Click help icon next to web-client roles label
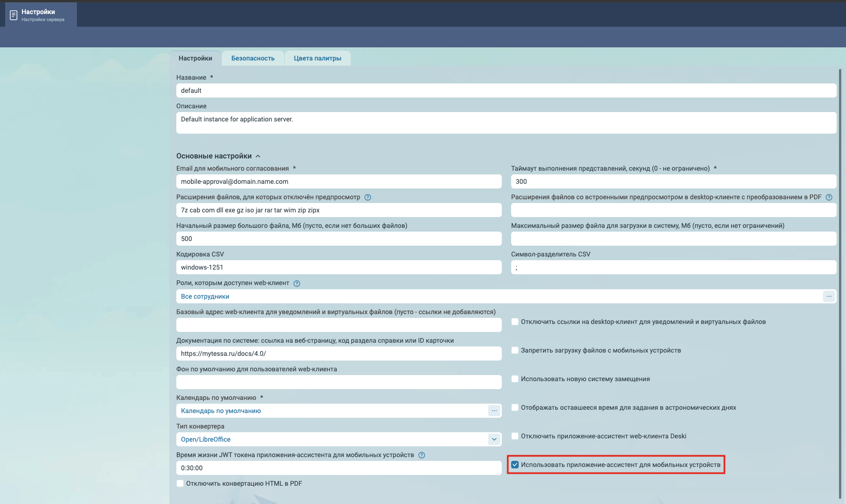846x504 pixels. [297, 283]
